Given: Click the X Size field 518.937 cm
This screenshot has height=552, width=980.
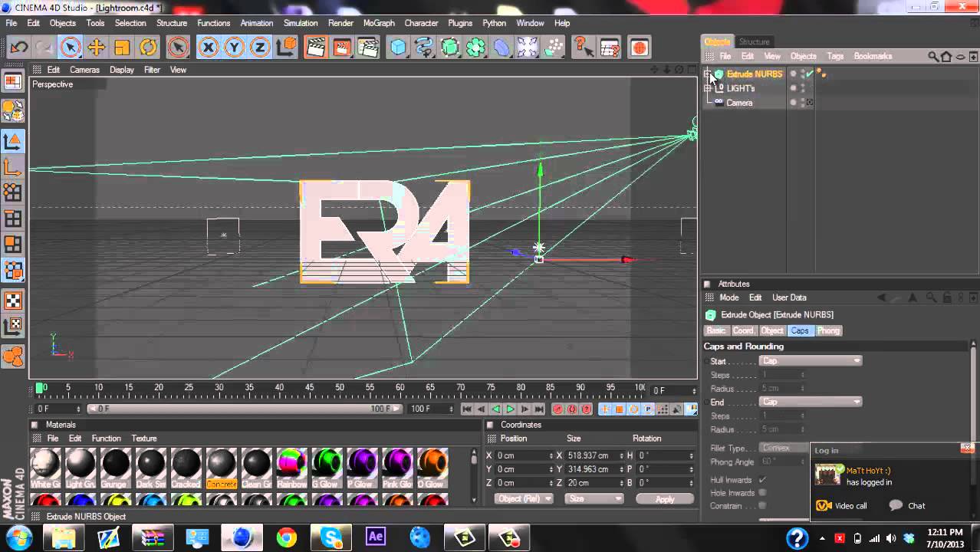Looking at the screenshot, I should pos(594,455).
